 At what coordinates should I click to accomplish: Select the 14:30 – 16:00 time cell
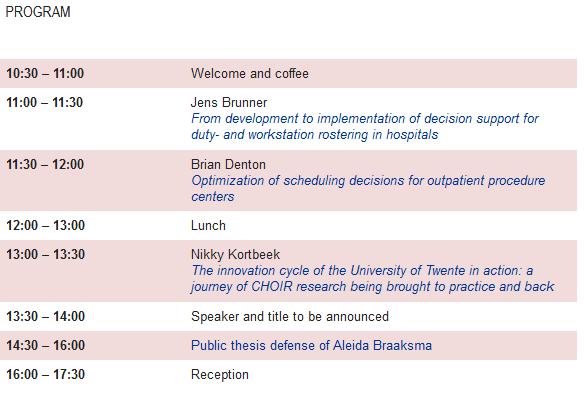(x=45, y=345)
